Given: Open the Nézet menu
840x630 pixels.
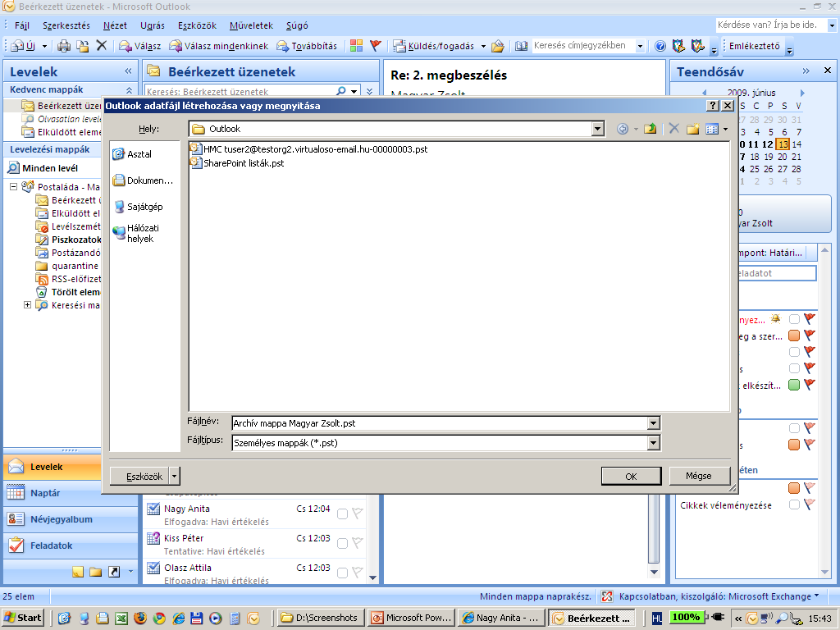Looking at the screenshot, I should (x=115, y=25).
